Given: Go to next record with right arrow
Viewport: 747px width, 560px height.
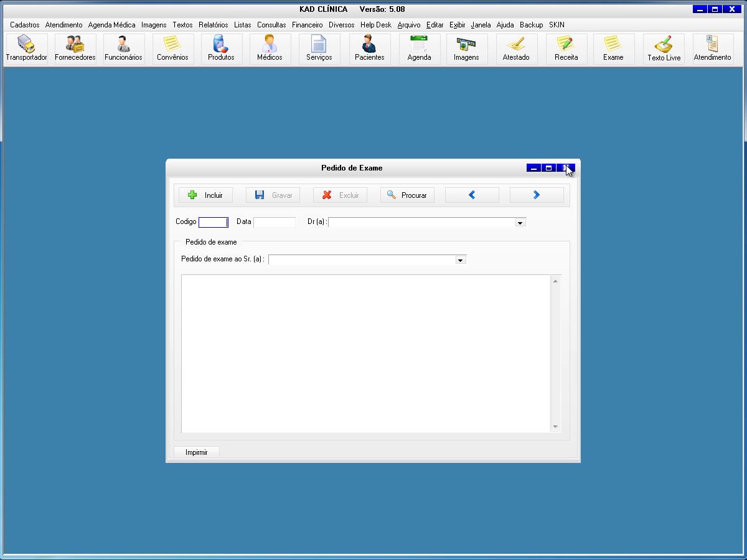Looking at the screenshot, I should [x=536, y=195].
